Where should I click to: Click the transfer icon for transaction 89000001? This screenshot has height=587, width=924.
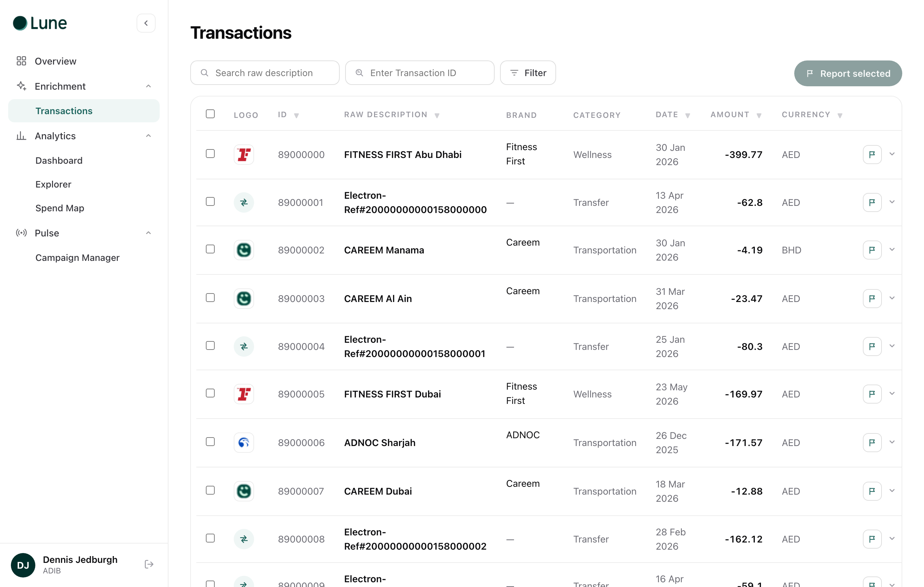click(244, 202)
